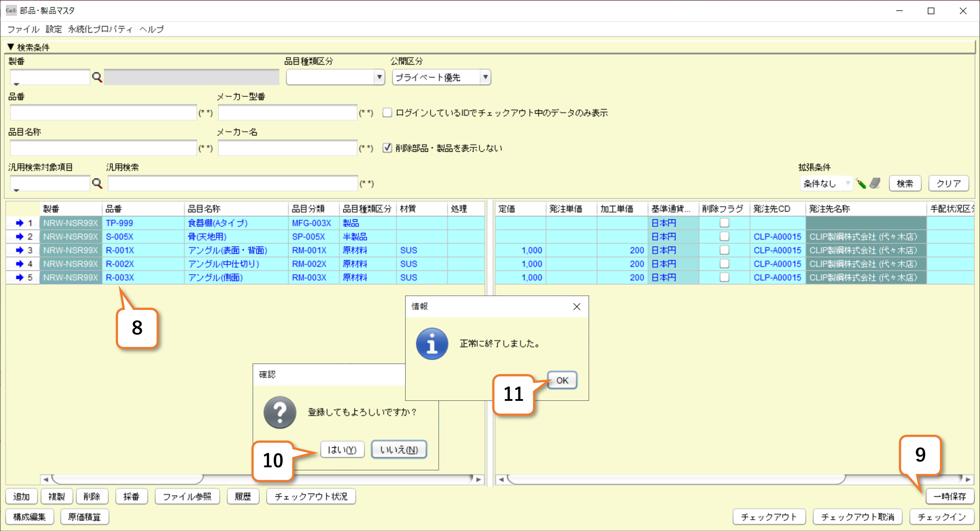
Task: Click the 原価積算 button
Action: 84,517
